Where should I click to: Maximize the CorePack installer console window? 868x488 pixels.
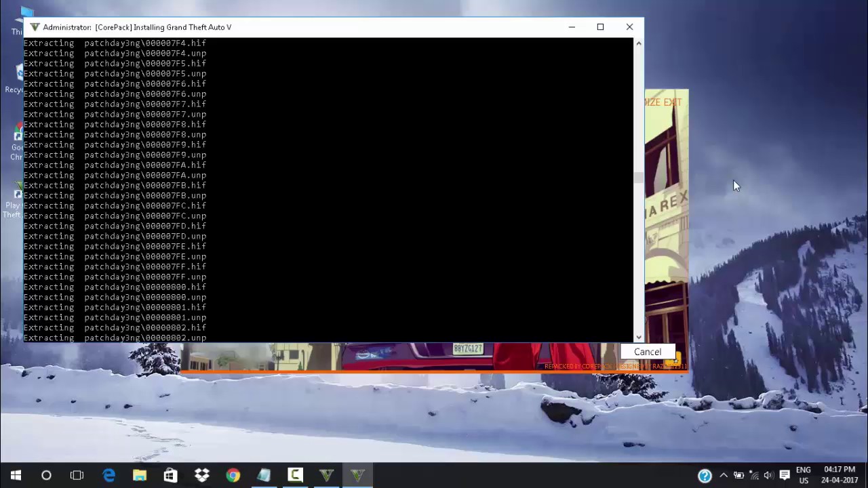tap(600, 27)
